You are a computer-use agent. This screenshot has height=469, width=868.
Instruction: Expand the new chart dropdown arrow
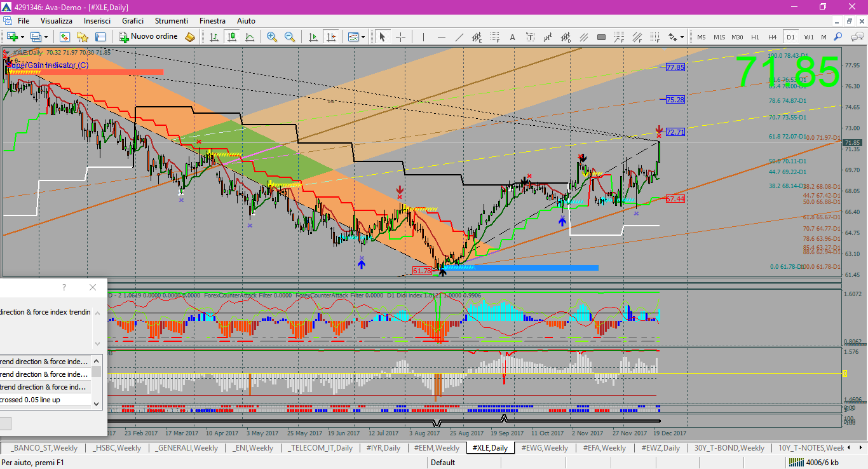coord(23,37)
